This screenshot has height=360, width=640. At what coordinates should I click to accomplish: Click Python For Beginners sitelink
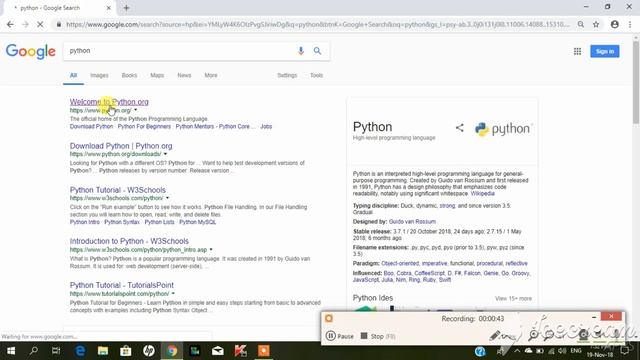pyautogui.click(x=144, y=127)
